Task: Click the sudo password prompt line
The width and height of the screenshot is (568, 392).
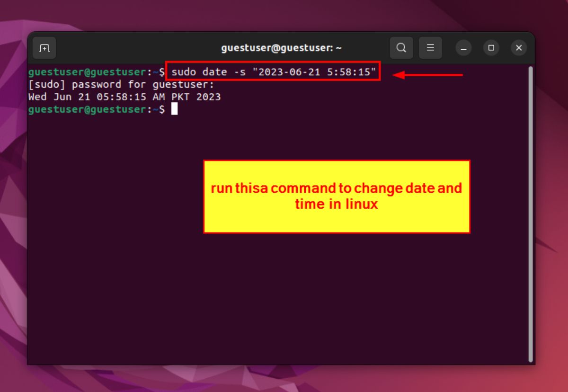Action: [121, 84]
